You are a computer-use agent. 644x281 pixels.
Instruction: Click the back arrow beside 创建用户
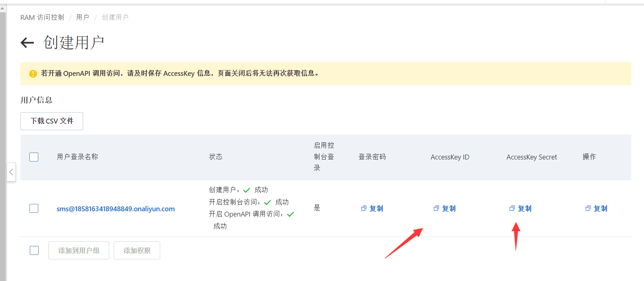pyautogui.click(x=27, y=42)
